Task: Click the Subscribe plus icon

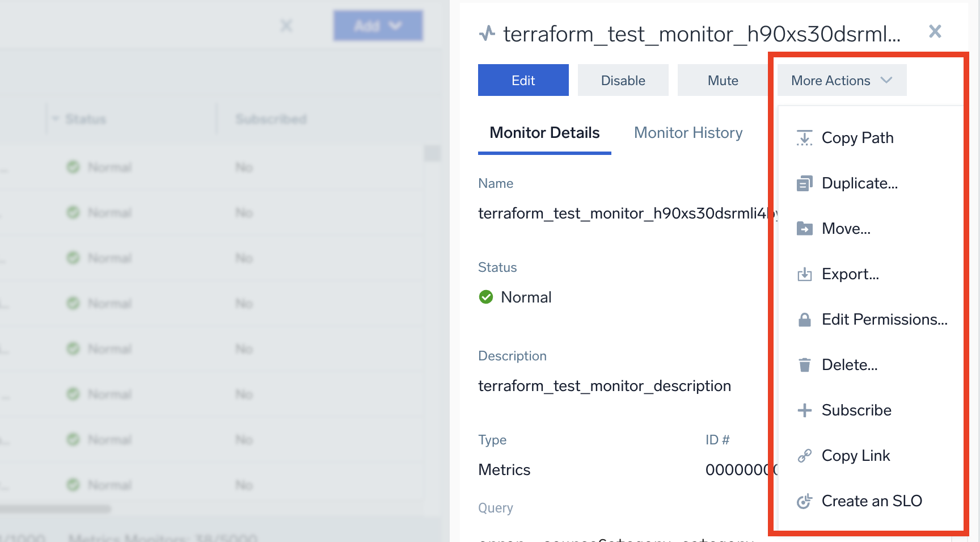Action: pyautogui.click(x=804, y=410)
